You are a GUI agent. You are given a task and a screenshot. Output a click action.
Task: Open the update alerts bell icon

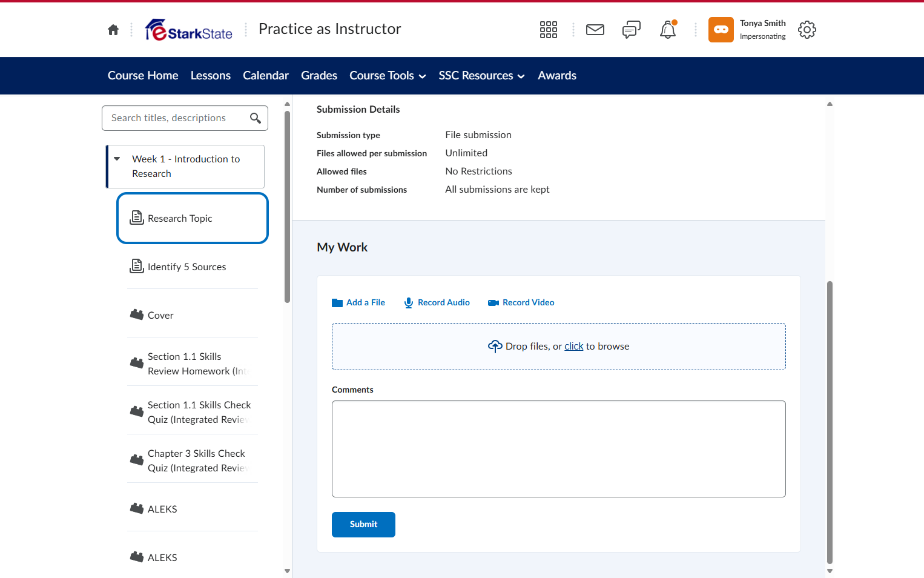coord(668,30)
